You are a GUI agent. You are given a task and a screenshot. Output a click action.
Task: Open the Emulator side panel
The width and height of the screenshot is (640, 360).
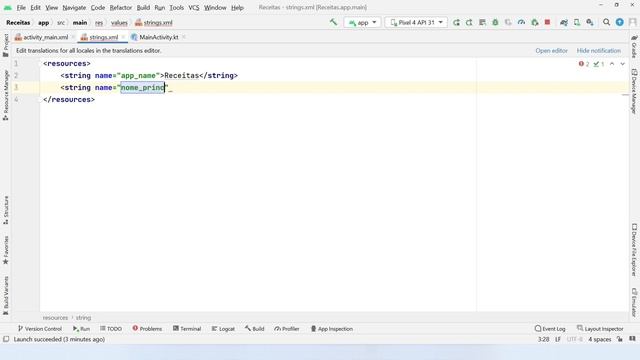pyautogui.click(x=634, y=302)
